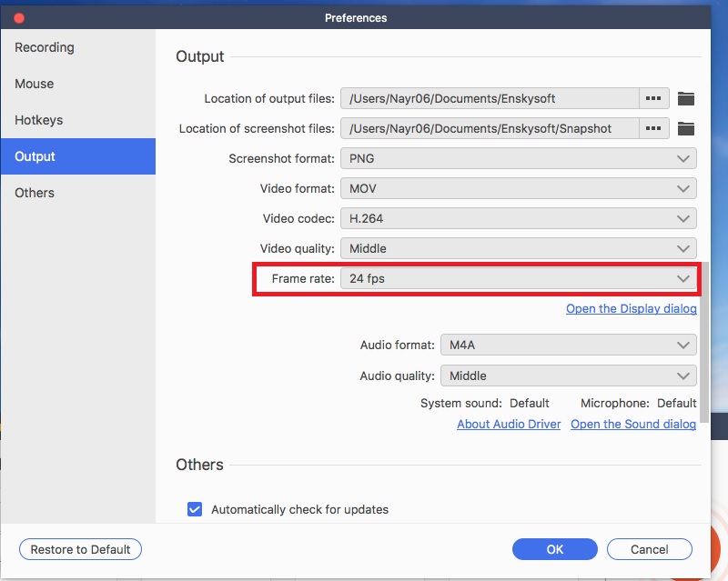Image resolution: width=728 pixels, height=581 pixels.
Task: Select Mouse in the sidebar
Action: click(34, 84)
